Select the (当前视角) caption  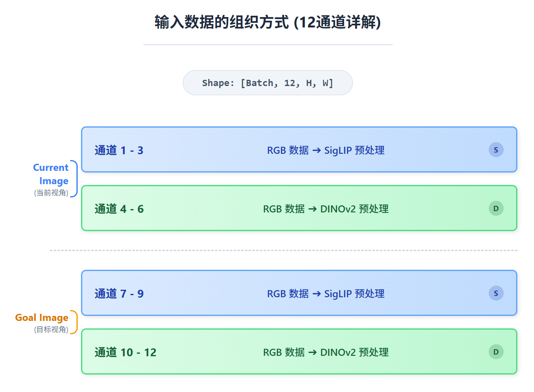pos(51,193)
